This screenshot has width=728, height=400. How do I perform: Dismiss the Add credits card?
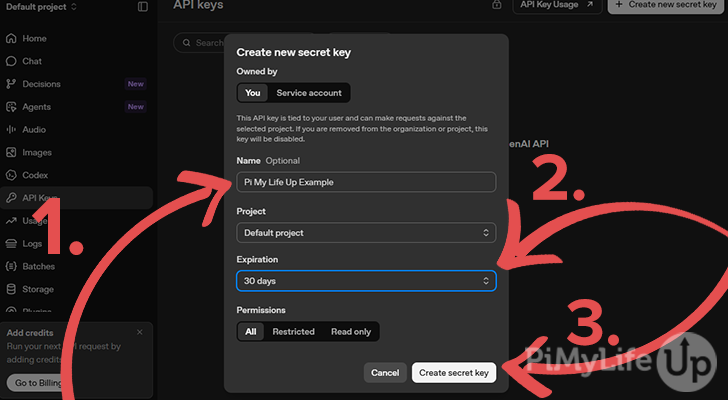(140, 332)
